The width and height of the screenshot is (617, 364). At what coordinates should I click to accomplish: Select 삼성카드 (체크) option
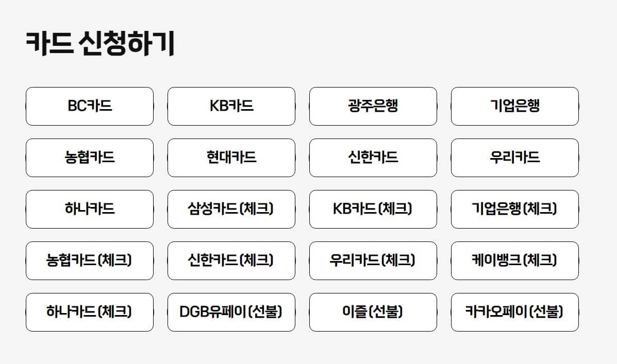click(231, 210)
